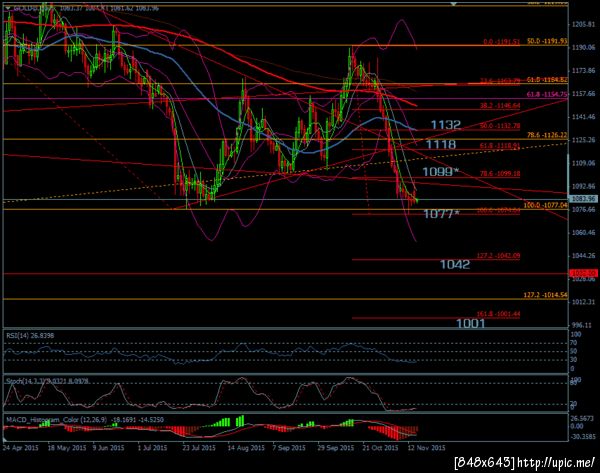Click the 1042 text label
This screenshot has height=473, width=600.
pyautogui.click(x=455, y=264)
